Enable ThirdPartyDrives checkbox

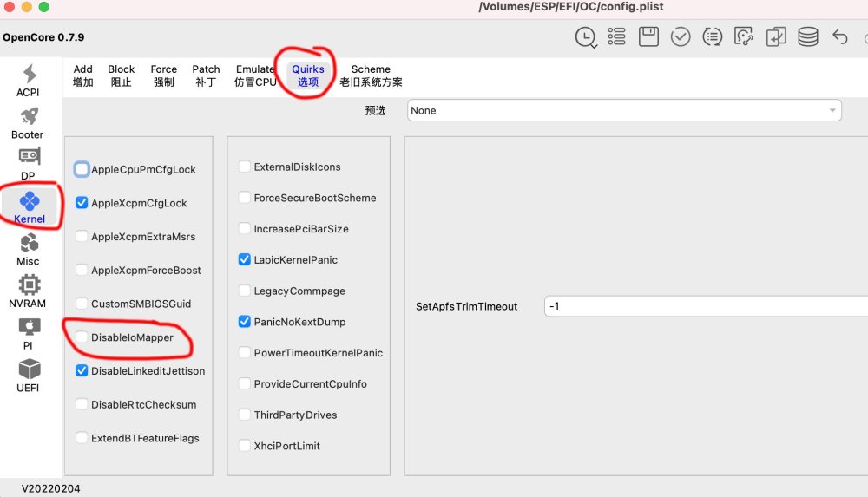[x=244, y=415]
